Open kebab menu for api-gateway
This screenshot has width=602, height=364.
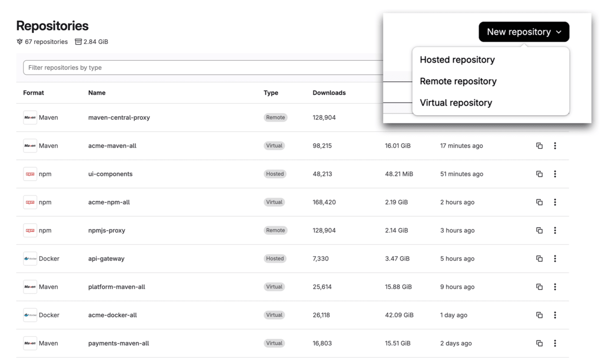(555, 259)
